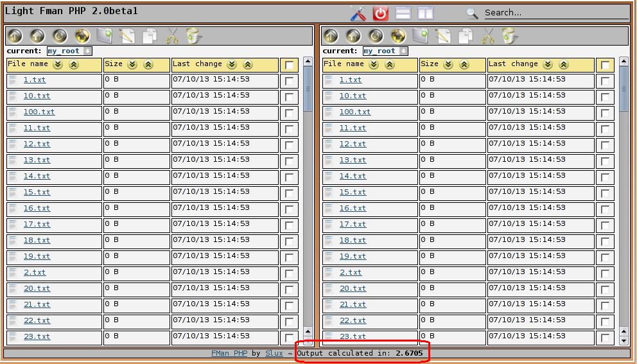Check the box for 1.txt in left panel
The image size is (637, 364).
[x=289, y=82]
